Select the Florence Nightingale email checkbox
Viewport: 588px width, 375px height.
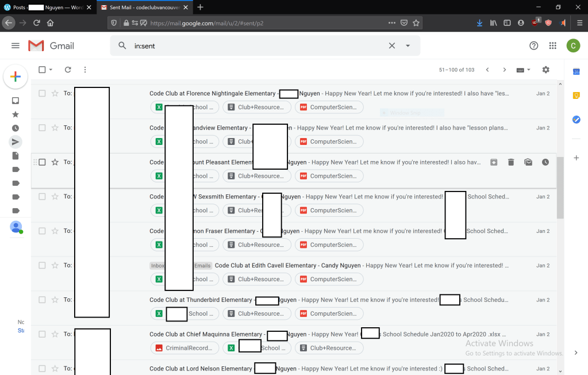coord(42,93)
